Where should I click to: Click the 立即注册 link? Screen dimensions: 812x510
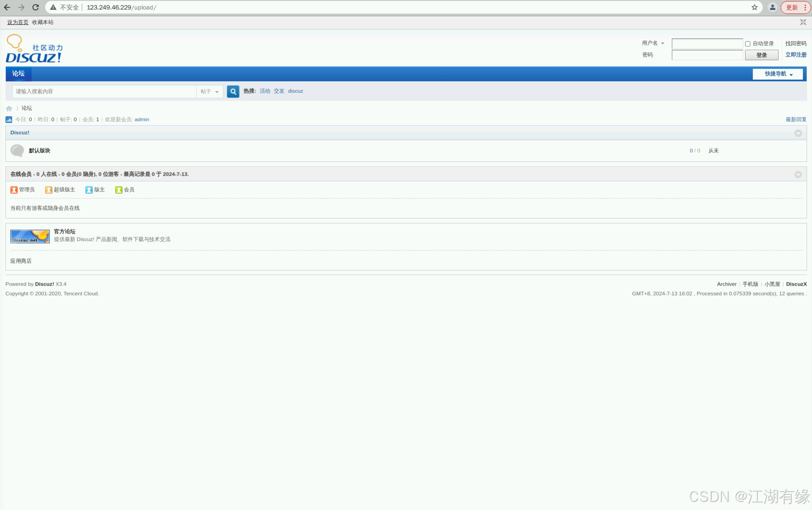796,55
